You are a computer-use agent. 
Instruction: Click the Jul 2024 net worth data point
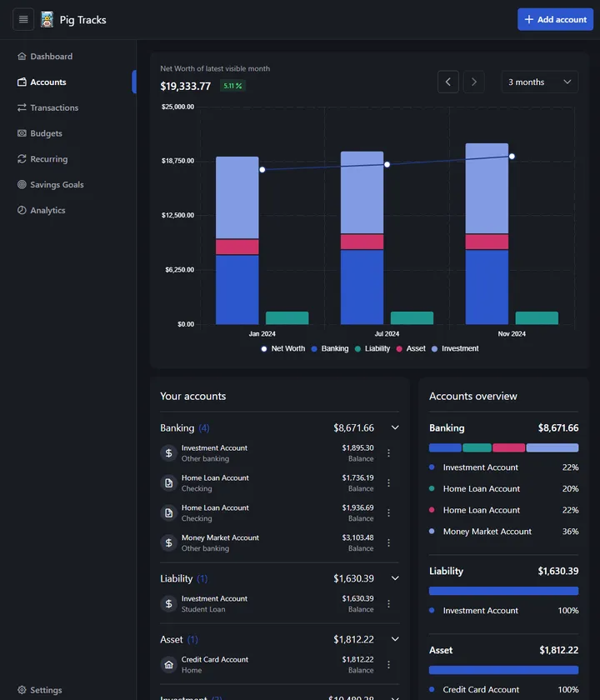pos(387,164)
